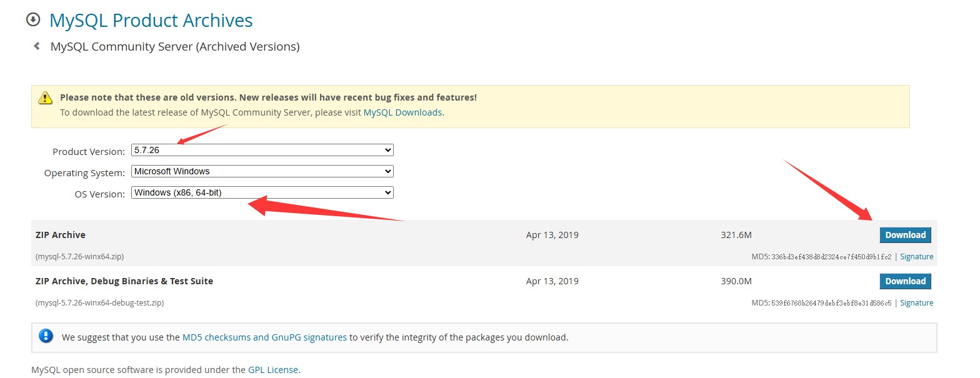Image resolution: width=980 pixels, height=378 pixels.
Task: Click the blue info exclamation icon
Action: [x=46, y=336]
